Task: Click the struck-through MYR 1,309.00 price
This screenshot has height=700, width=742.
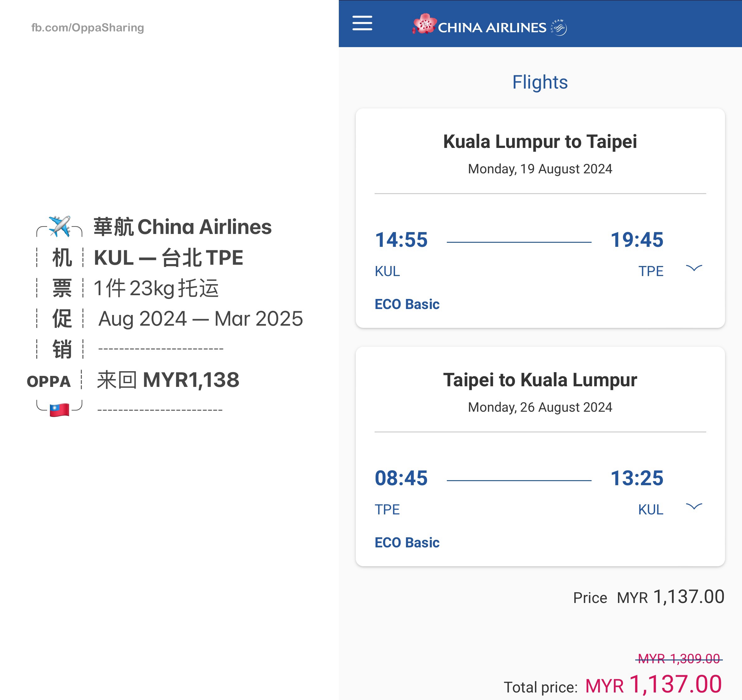Action: [679, 659]
